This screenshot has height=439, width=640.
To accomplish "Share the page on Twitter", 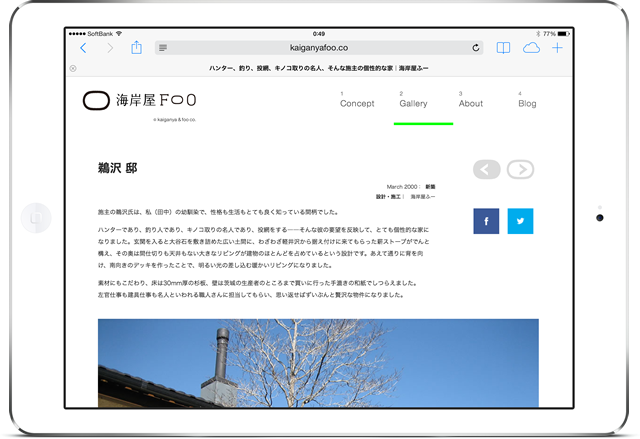I will (520, 221).
